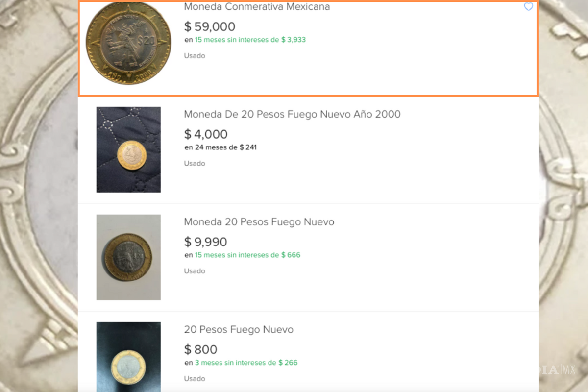Click the Usado label under the $800 listing
This screenshot has width=588, height=392.
coord(195,378)
